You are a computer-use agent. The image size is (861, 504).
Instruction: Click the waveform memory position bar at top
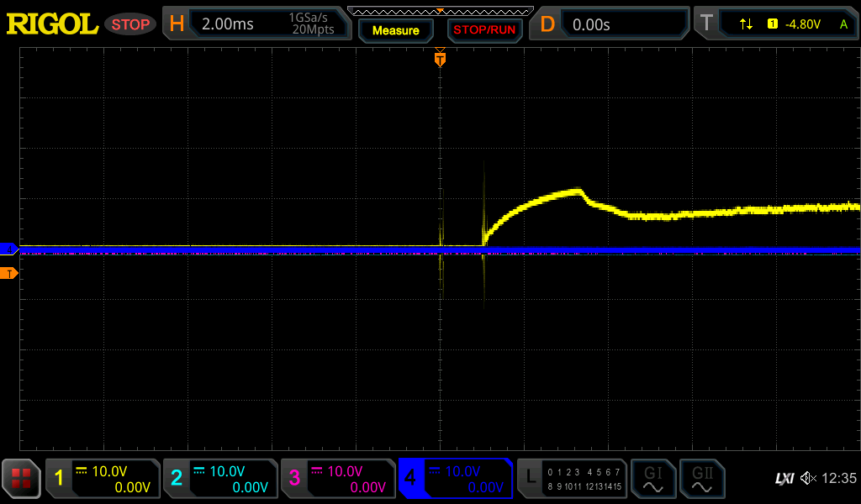440,10
